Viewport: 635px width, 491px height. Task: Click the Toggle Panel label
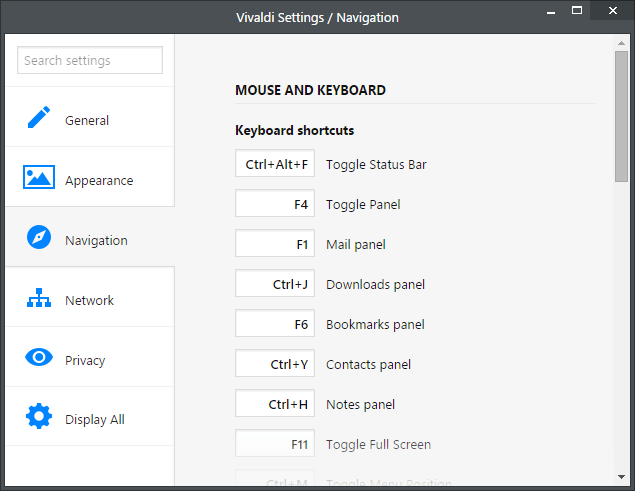pos(363,205)
